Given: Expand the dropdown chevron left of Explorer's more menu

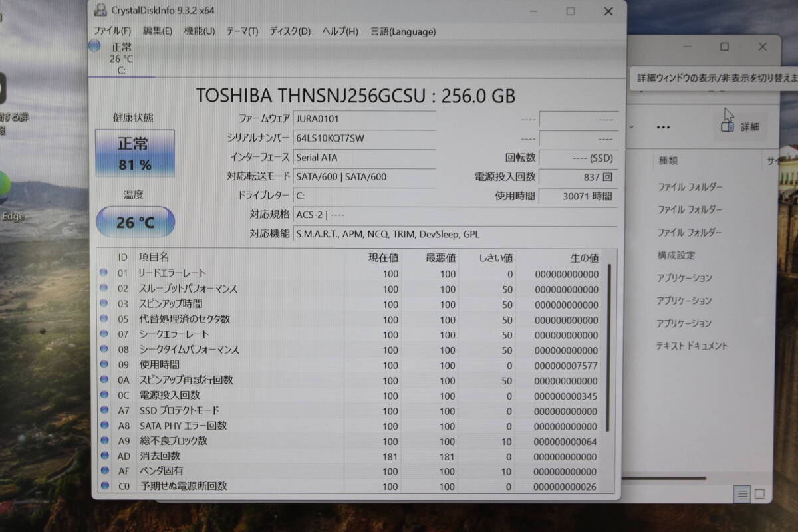Looking at the screenshot, I should (631, 126).
